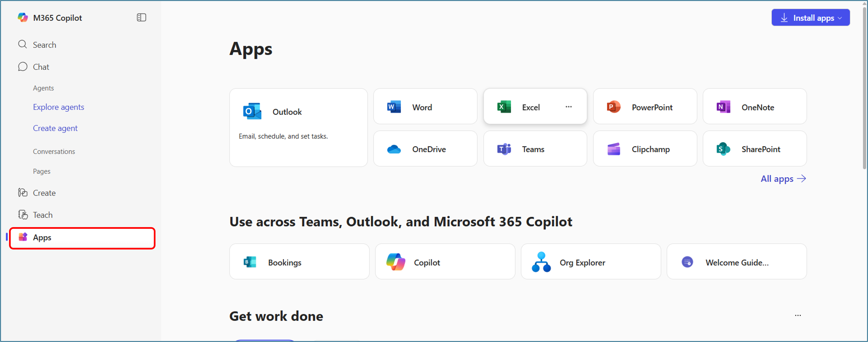Select the OneNote app
This screenshot has height=342, width=868.
point(755,107)
